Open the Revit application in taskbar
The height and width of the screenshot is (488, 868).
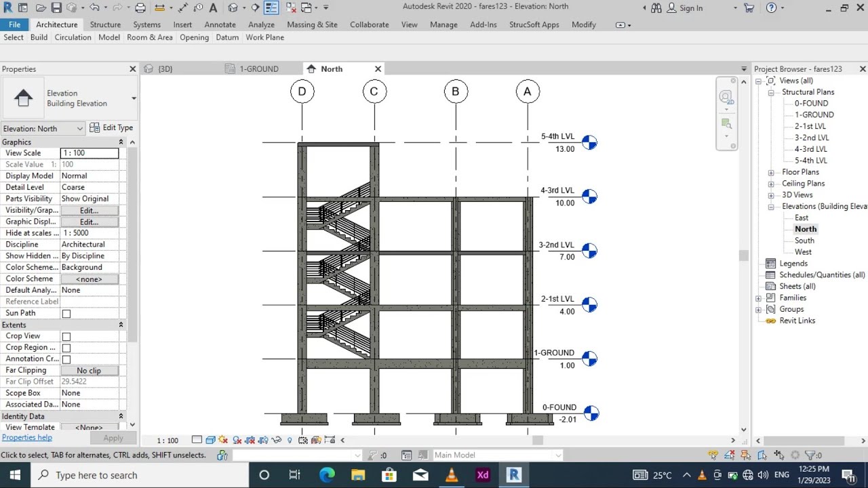[514, 474]
